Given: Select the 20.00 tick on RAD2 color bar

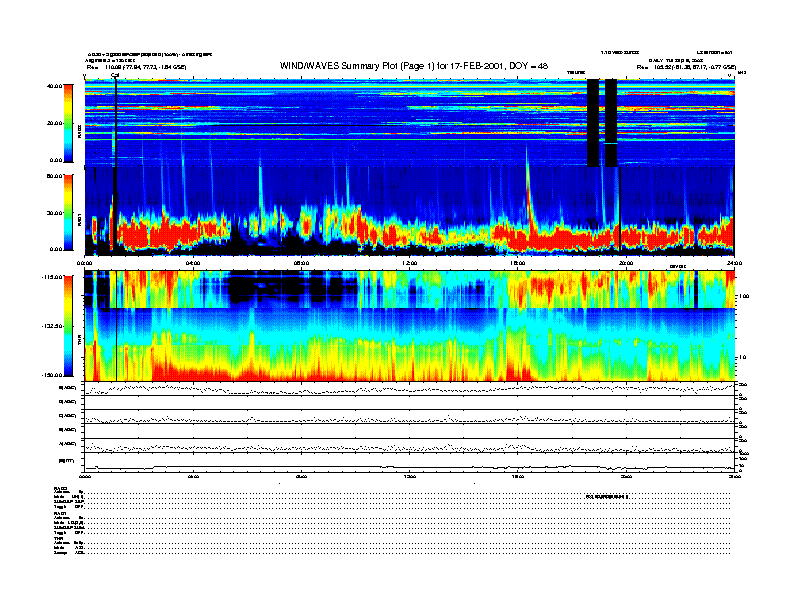Looking at the screenshot, I should tap(54, 123).
